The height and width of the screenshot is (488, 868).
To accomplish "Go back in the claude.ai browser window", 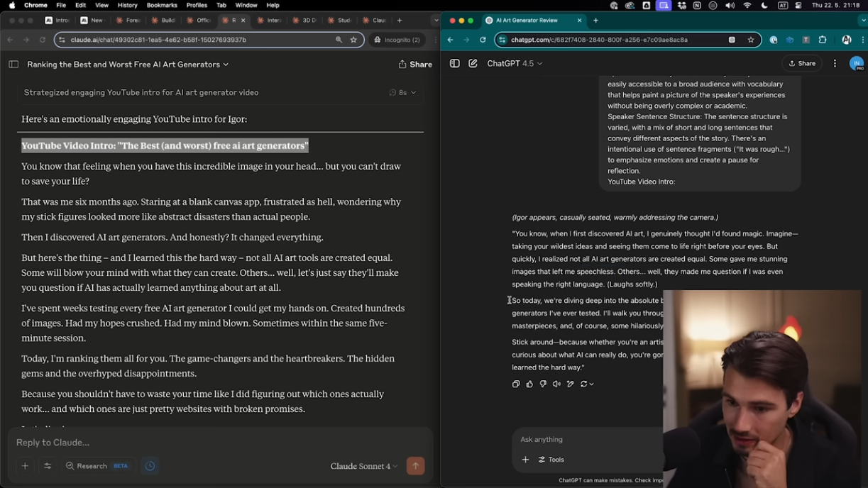I will coord(10,40).
